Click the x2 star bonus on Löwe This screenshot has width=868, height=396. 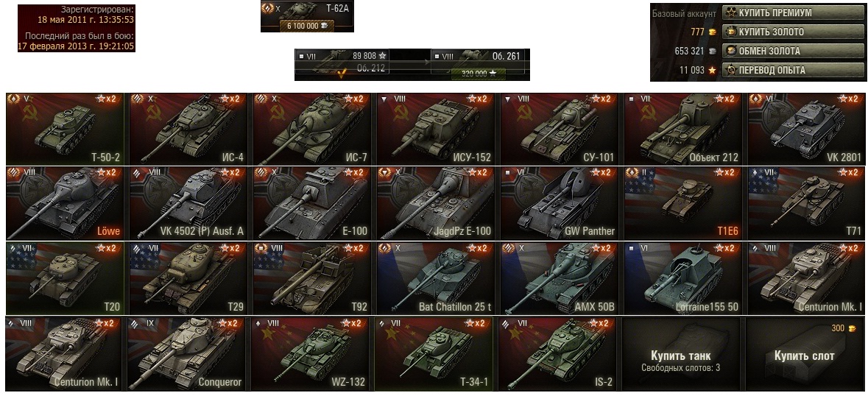click(x=107, y=172)
